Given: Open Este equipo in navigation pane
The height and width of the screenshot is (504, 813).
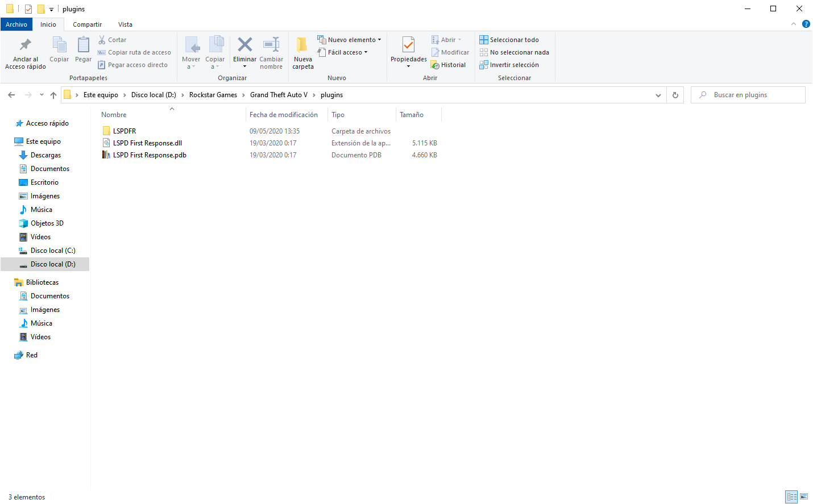Looking at the screenshot, I should (43, 141).
